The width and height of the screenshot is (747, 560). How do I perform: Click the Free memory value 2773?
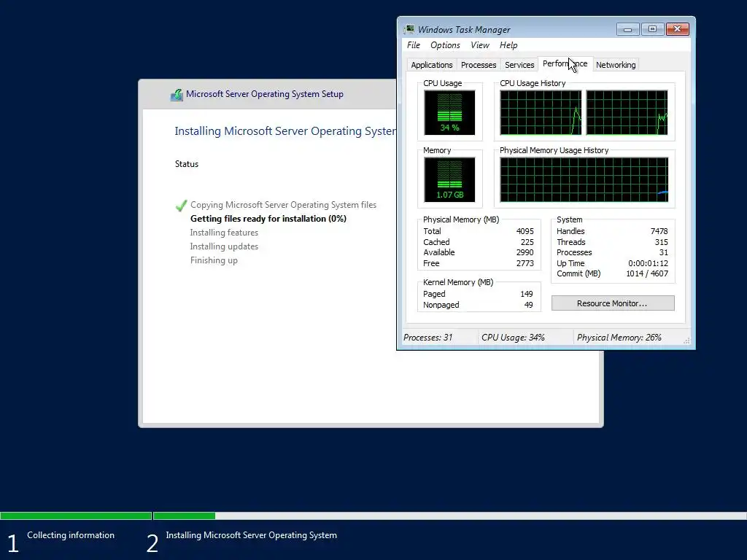pyautogui.click(x=525, y=263)
